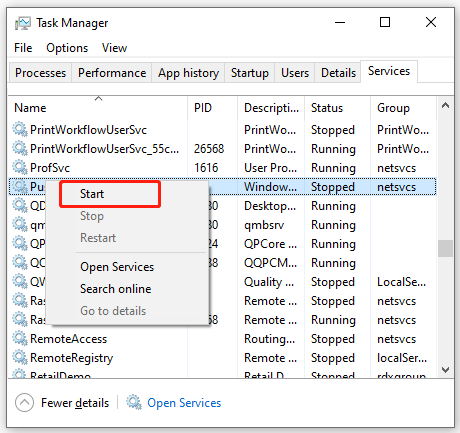The image size is (460, 433).
Task: Select Open Services from context menu
Action: (117, 267)
